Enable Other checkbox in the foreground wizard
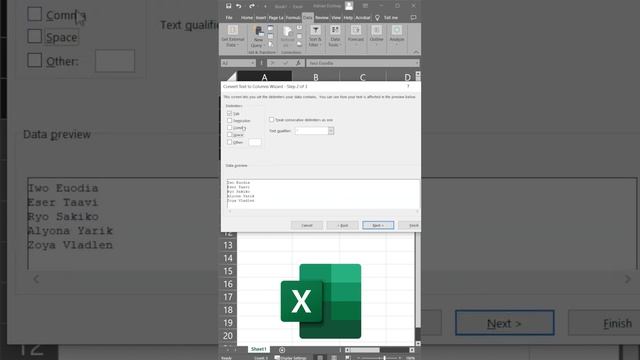 pos(229,142)
